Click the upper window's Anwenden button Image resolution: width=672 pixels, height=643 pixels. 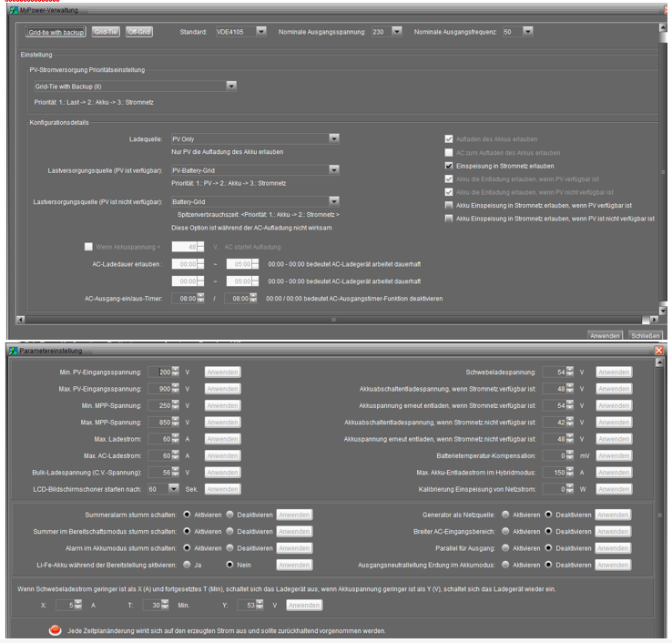(606, 334)
